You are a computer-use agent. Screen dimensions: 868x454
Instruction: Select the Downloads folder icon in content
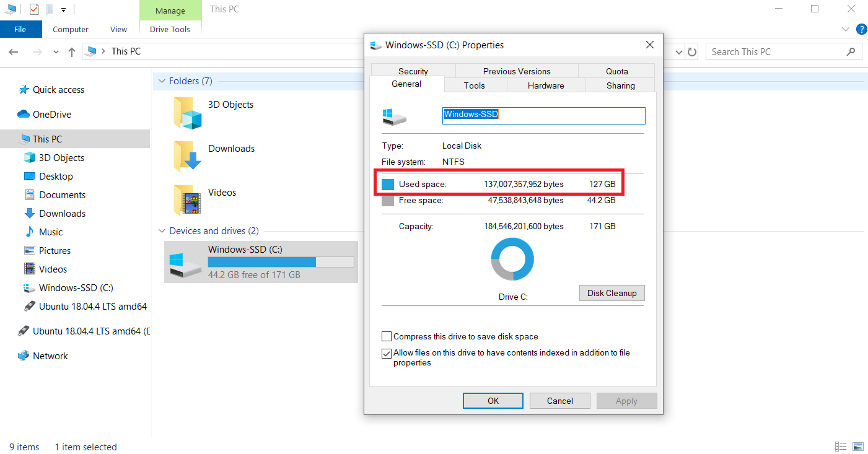tap(187, 156)
